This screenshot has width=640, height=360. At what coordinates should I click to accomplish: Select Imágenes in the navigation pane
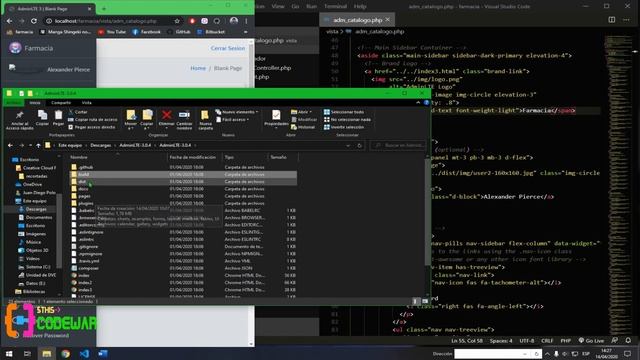(36, 234)
